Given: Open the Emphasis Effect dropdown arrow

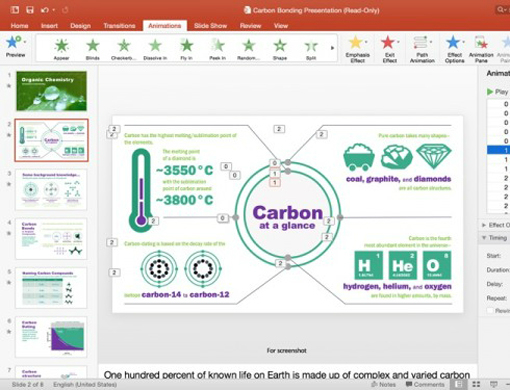Looking at the screenshot, I should (x=366, y=42).
